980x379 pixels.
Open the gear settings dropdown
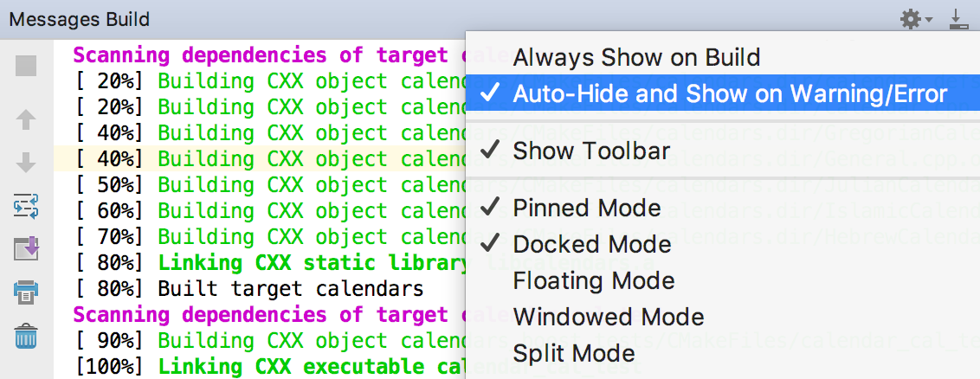click(x=915, y=19)
